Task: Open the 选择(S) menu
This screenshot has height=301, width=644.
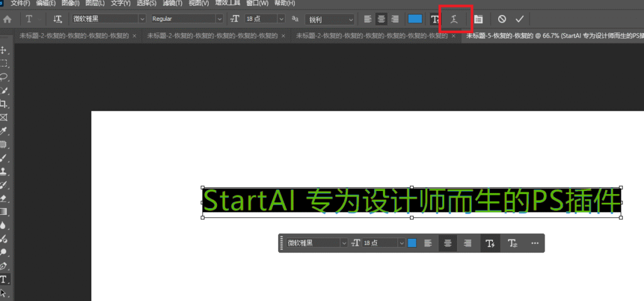Action: pos(147,3)
